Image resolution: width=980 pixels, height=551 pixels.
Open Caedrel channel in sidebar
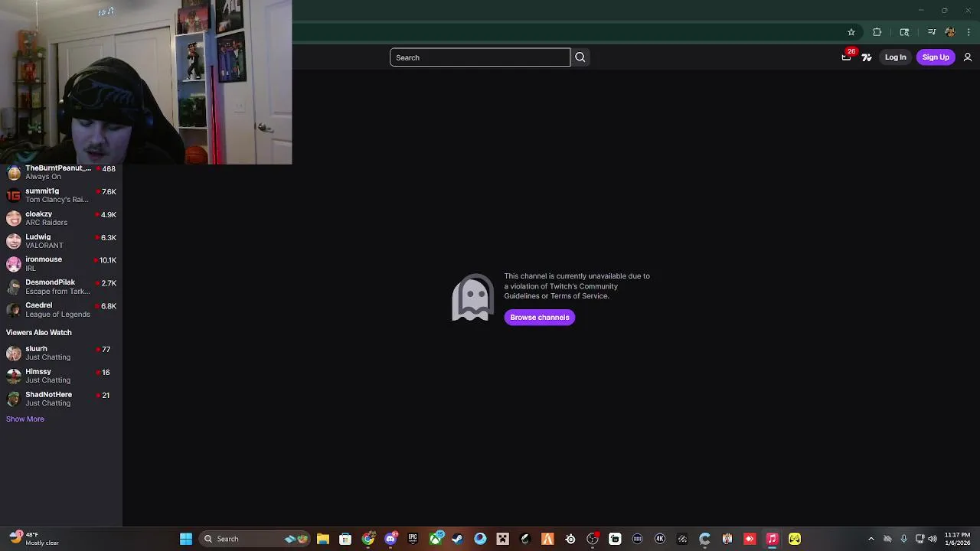[x=61, y=310]
